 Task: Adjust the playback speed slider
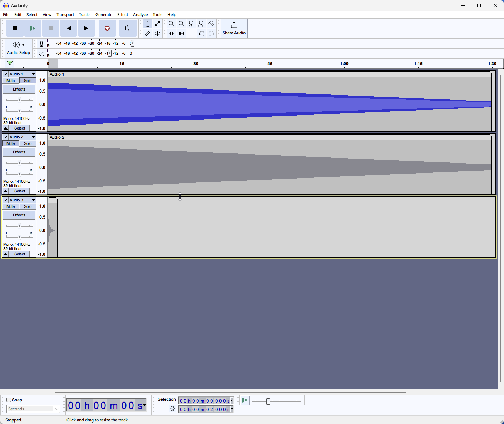tap(269, 401)
